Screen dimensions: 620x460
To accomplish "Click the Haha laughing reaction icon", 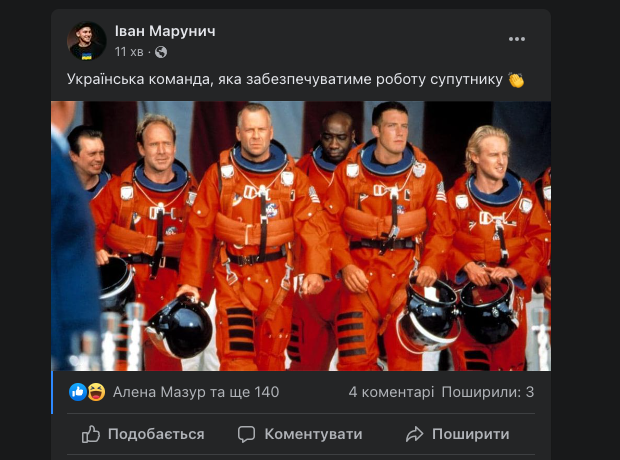I will pyautogui.click(x=96, y=392).
